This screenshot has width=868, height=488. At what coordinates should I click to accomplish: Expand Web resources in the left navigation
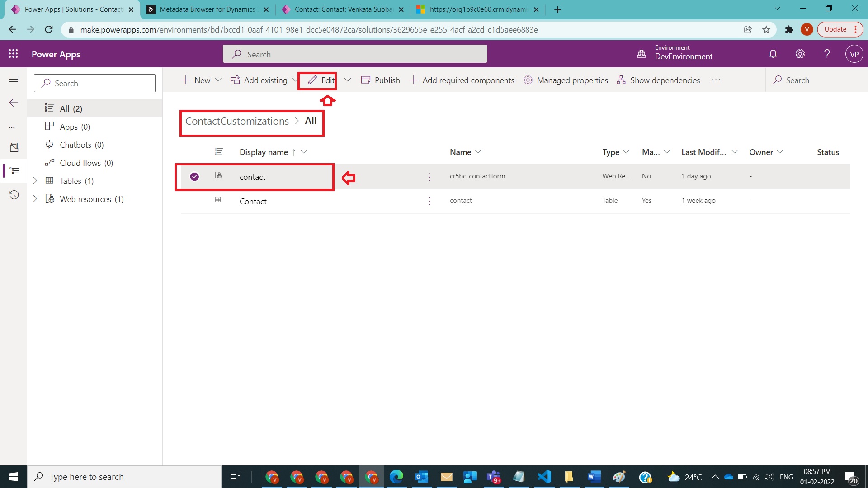point(36,199)
